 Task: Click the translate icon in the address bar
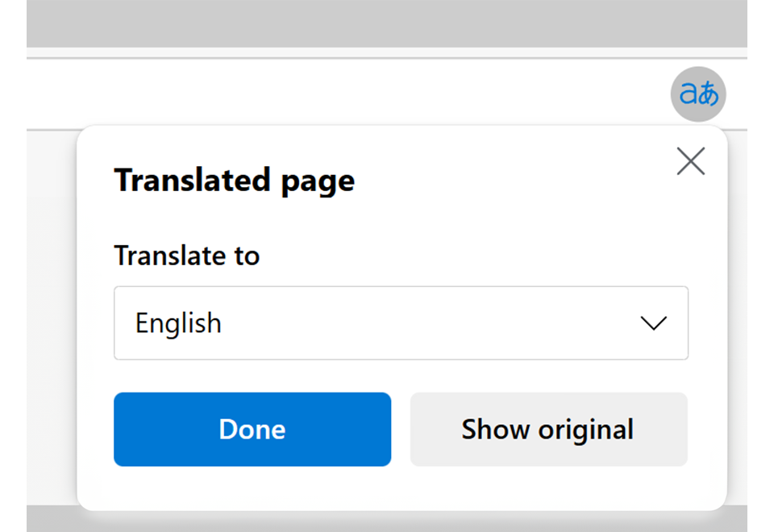pyautogui.click(x=698, y=94)
